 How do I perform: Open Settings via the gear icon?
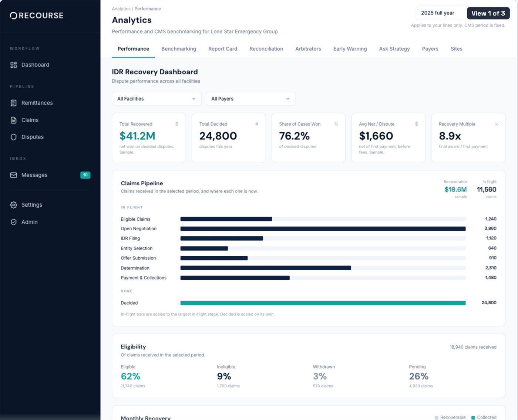pos(14,205)
